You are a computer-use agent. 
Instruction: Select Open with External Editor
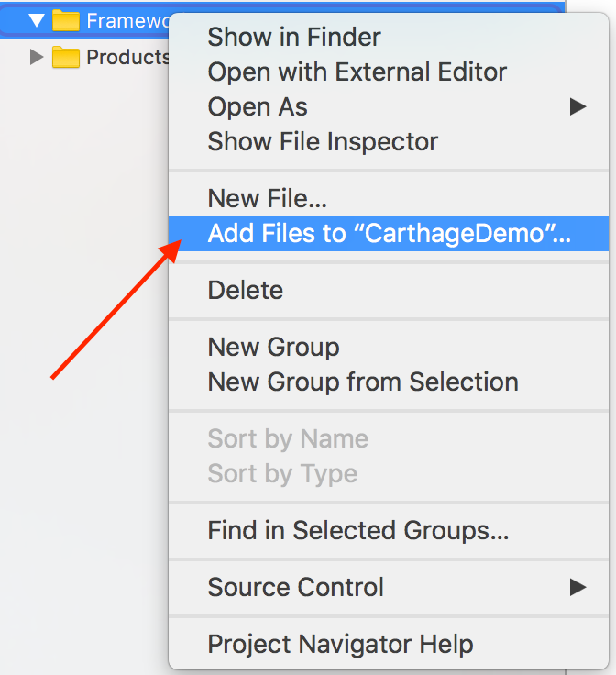tap(357, 72)
